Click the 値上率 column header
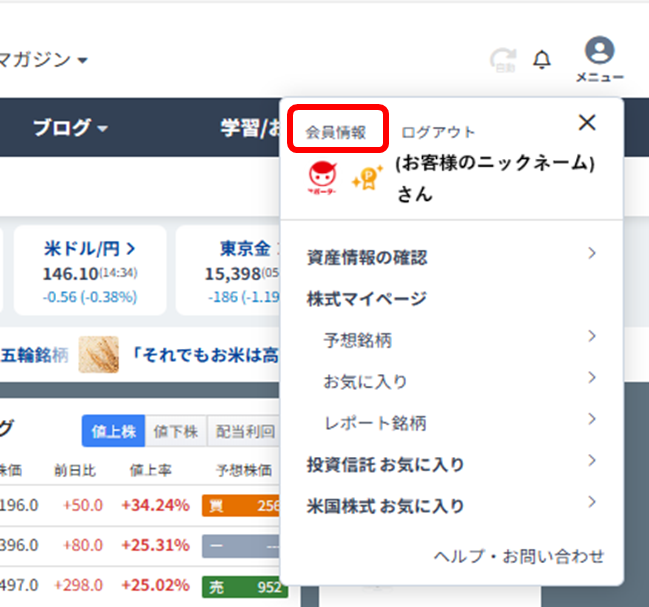The height and width of the screenshot is (607, 649). (x=150, y=470)
